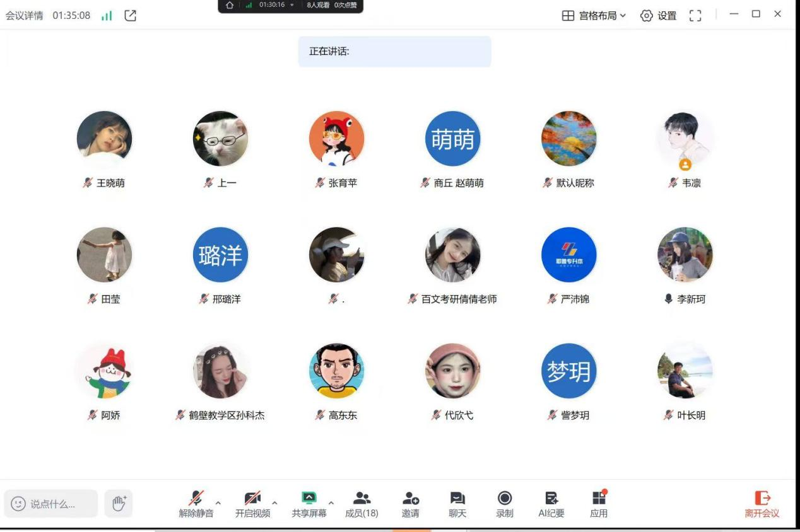
Task: Open the 应用 apps menu
Action: [x=599, y=504]
